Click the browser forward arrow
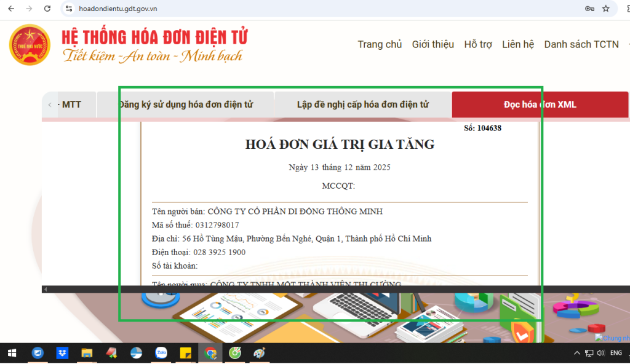 click(29, 9)
